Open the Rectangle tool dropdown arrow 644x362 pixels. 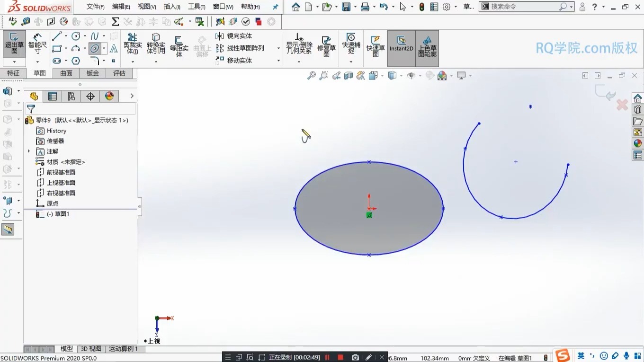point(66,49)
